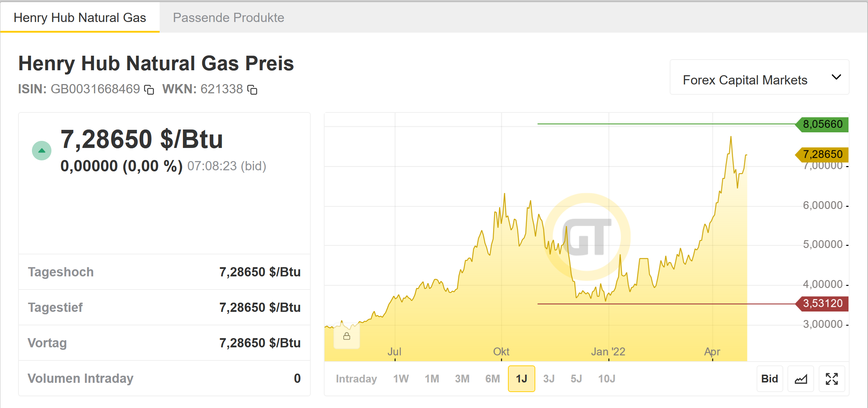Switch to the Henry Hub Natural Gas tab
Viewport: 868px width, 408px height.
point(80,17)
